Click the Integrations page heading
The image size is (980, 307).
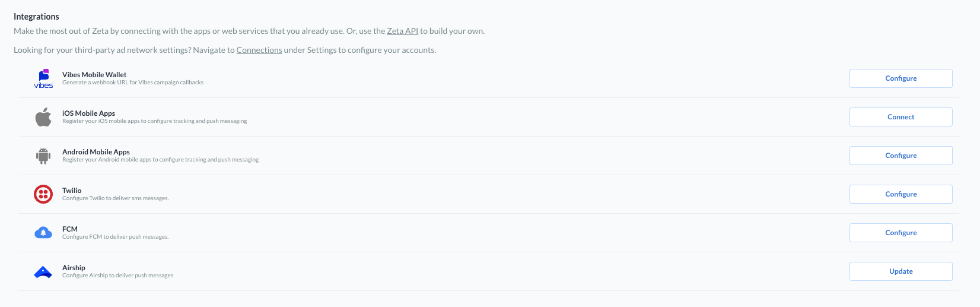pyautogui.click(x=36, y=17)
